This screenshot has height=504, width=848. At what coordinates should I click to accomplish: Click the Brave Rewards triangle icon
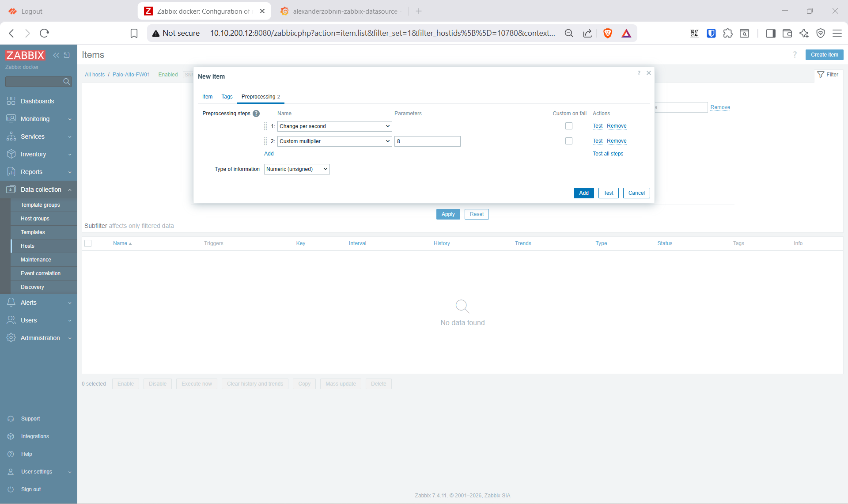click(626, 33)
